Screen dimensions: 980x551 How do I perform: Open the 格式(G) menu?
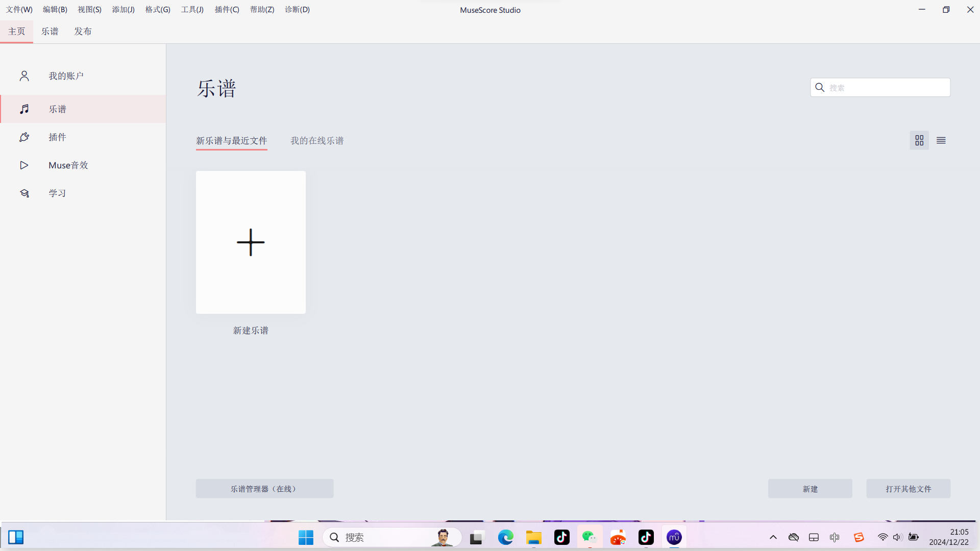pos(158,10)
